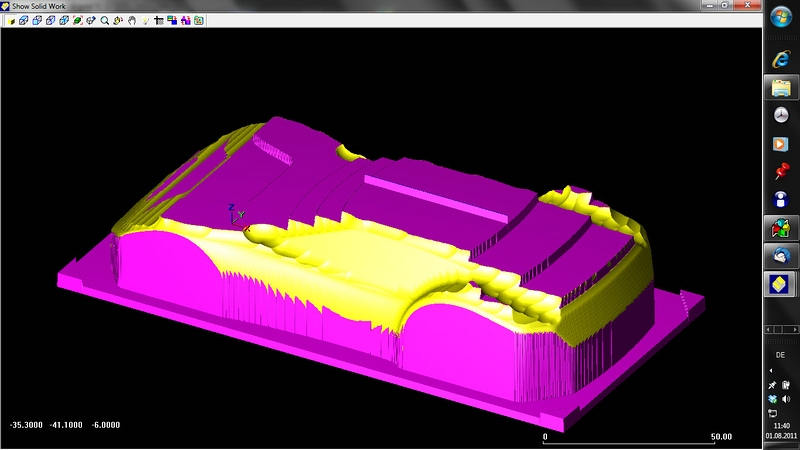Screen dimensions: 800x450
Task: Click the 11:40 system clock
Action: (780, 426)
